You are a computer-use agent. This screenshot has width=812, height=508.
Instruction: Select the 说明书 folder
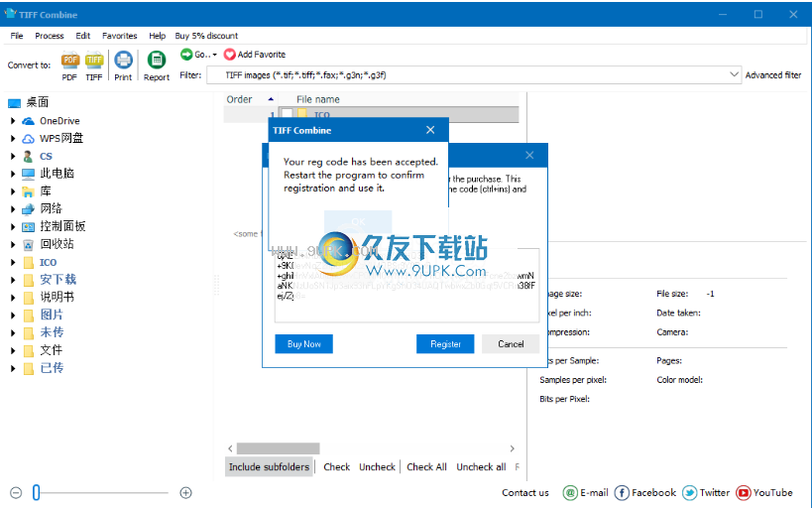pyautogui.click(x=57, y=298)
